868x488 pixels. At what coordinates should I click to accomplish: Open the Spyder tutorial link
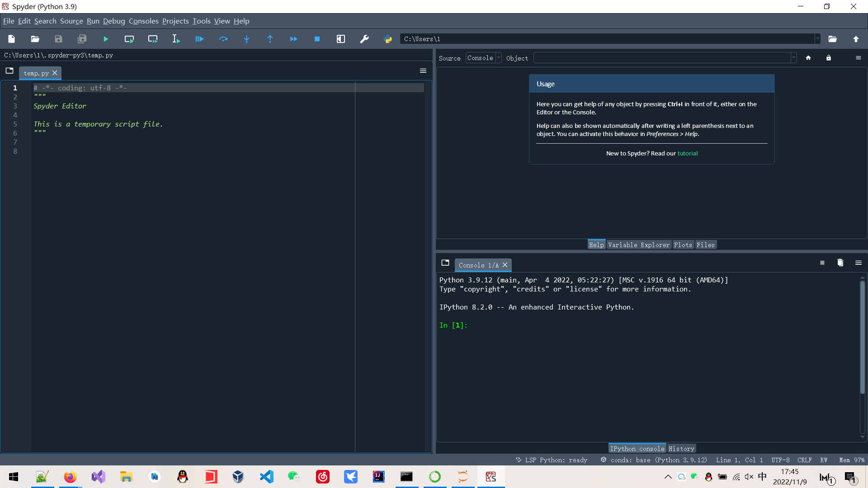(x=687, y=154)
